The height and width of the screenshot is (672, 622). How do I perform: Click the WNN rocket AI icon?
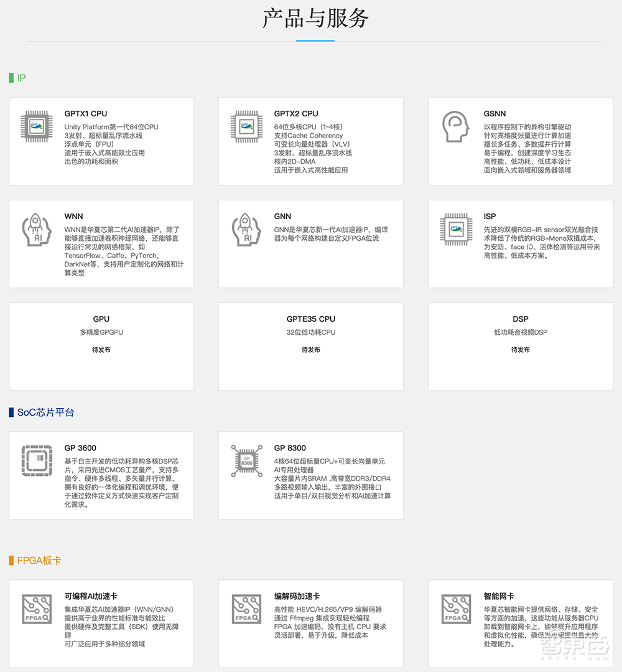(35, 230)
